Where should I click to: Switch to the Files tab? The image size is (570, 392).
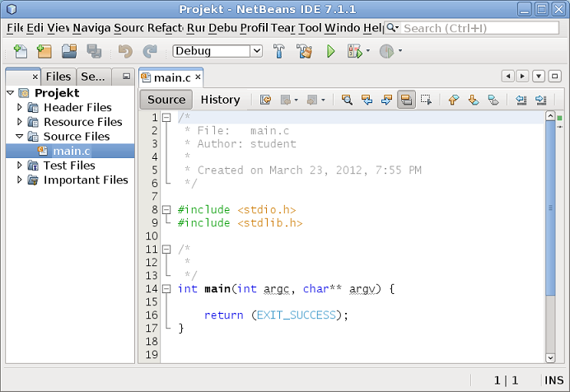point(58,77)
